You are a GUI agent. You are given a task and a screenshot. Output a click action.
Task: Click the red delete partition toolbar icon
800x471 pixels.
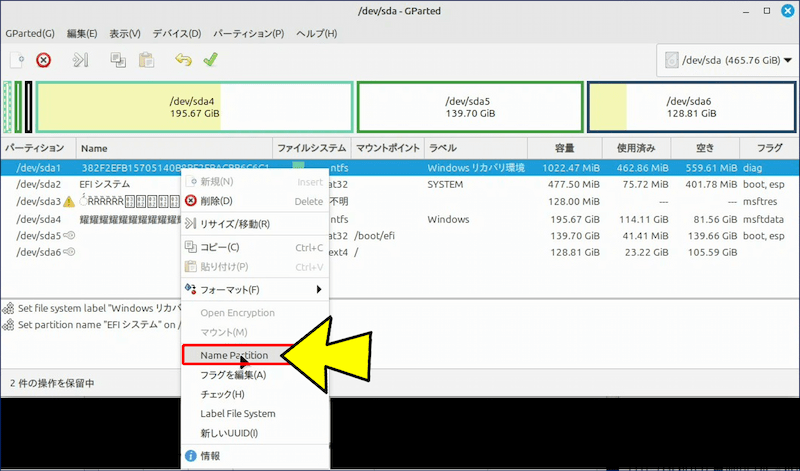(43, 60)
